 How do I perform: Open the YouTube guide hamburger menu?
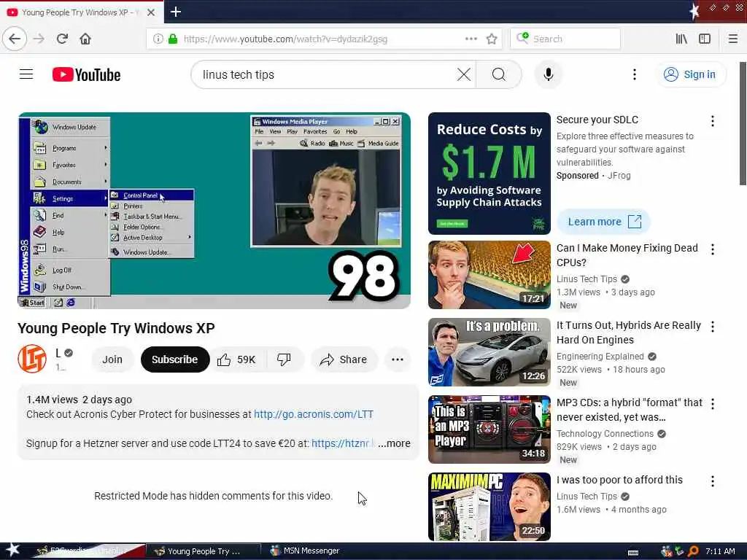26,74
